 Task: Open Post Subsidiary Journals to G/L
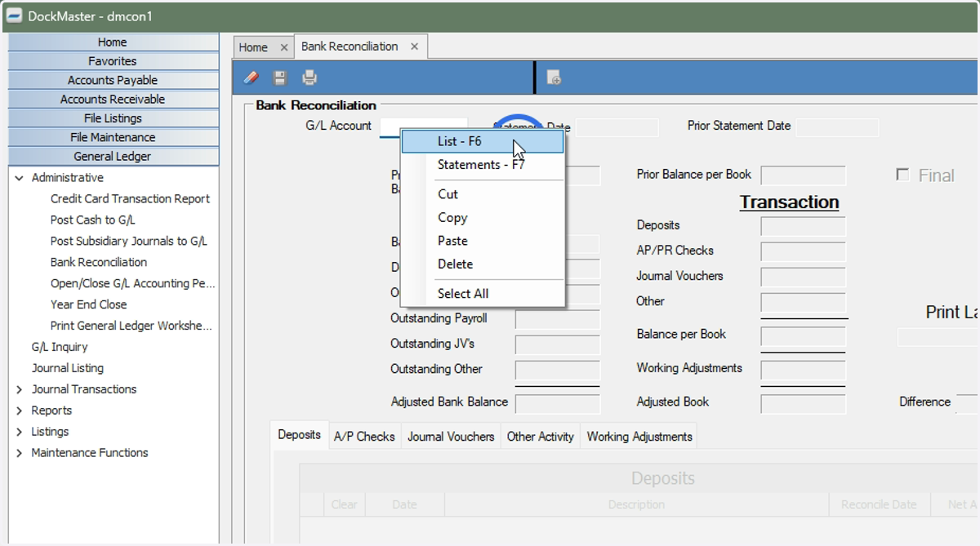point(129,241)
